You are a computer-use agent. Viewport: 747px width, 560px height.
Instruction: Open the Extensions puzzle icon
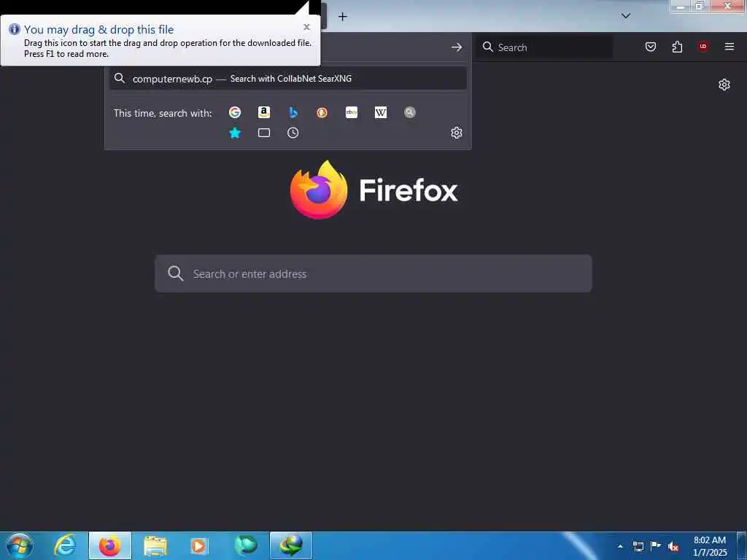tap(677, 47)
